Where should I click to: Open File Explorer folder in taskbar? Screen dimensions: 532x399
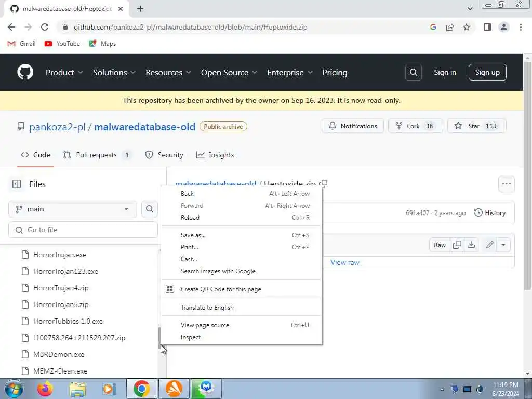[x=77, y=389]
